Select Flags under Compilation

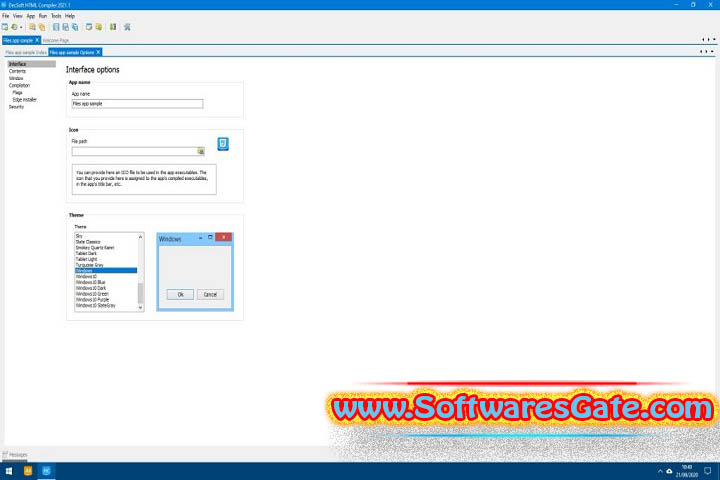click(17, 92)
